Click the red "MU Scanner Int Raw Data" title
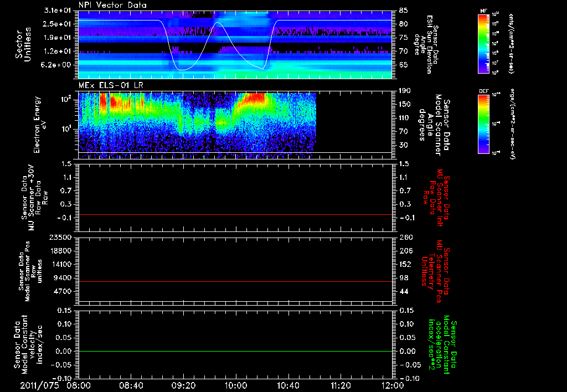The width and height of the screenshot is (567, 392). pyautogui.click(x=436, y=198)
